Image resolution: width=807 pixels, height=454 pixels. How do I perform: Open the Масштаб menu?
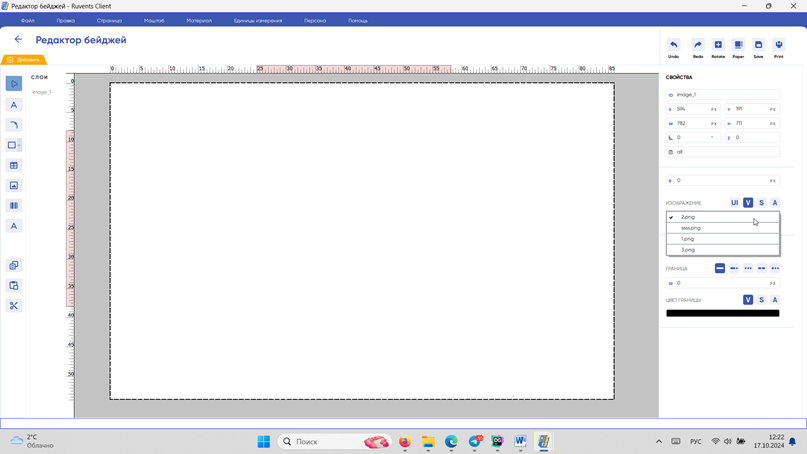coord(154,20)
